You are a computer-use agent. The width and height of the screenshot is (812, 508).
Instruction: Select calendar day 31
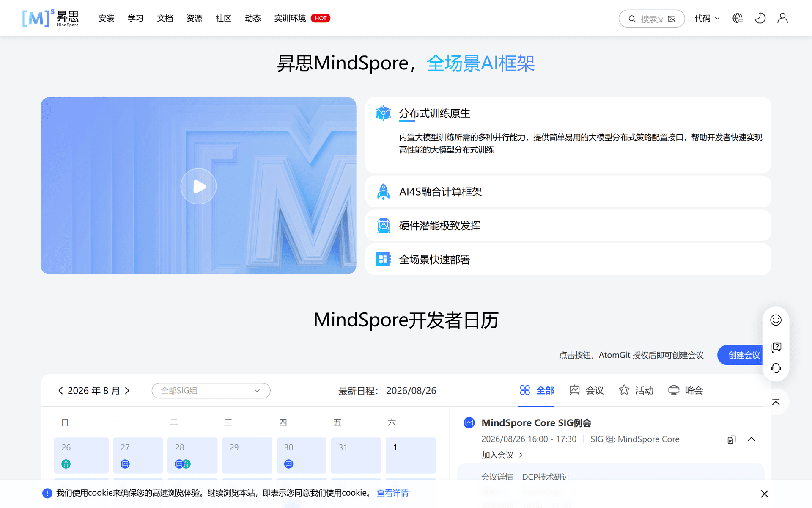tap(356, 455)
